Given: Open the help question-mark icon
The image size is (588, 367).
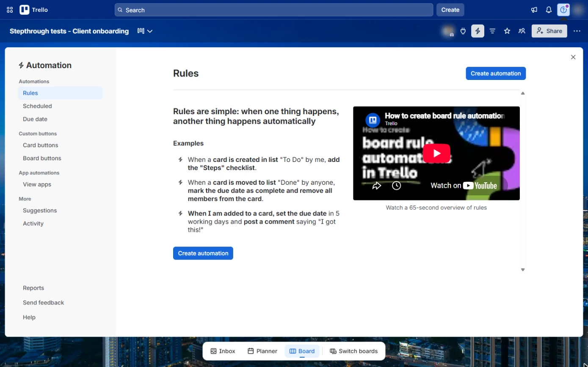Looking at the screenshot, I should point(563,10).
